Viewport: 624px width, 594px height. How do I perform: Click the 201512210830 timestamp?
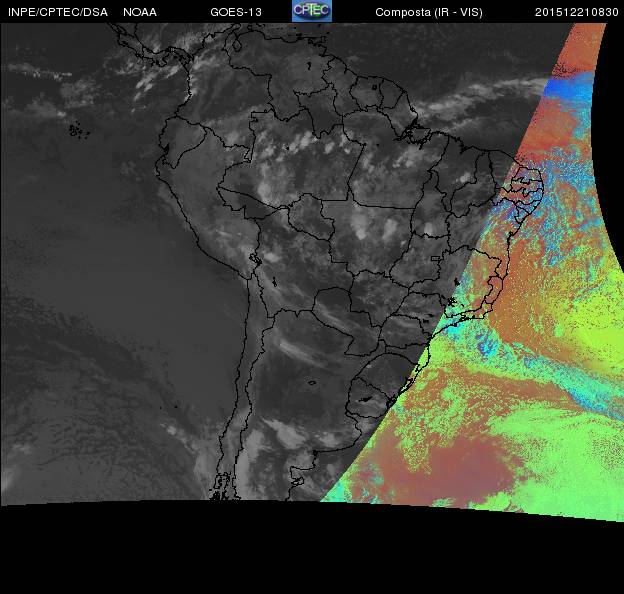coord(577,12)
